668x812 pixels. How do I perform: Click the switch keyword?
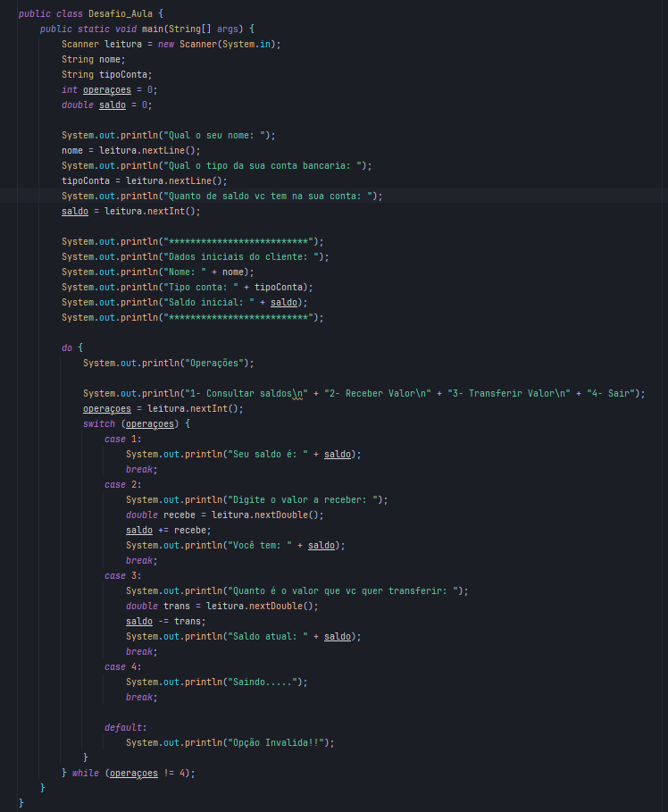pyautogui.click(x=99, y=423)
